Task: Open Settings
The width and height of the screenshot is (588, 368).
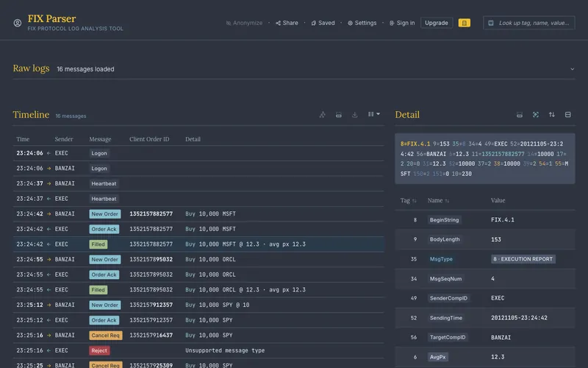Action: click(x=362, y=23)
